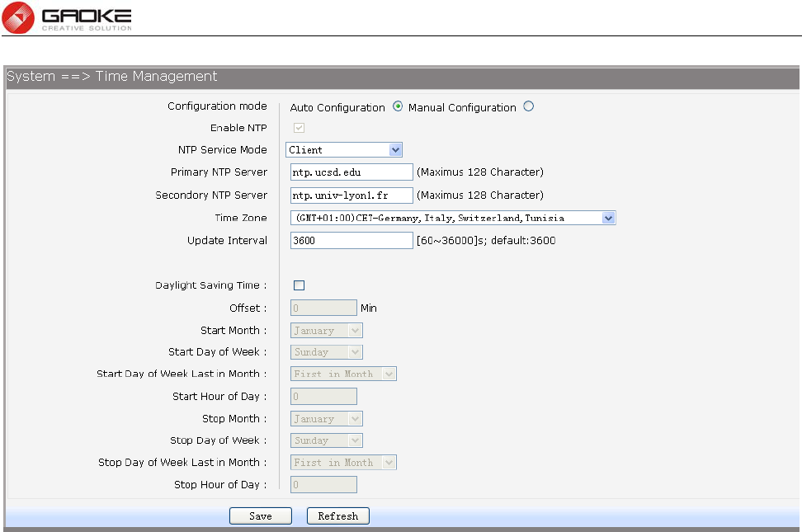Select the Auto Configuration radio button
Image resolution: width=802 pixels, height=532 pixels.
pos(398,106)
